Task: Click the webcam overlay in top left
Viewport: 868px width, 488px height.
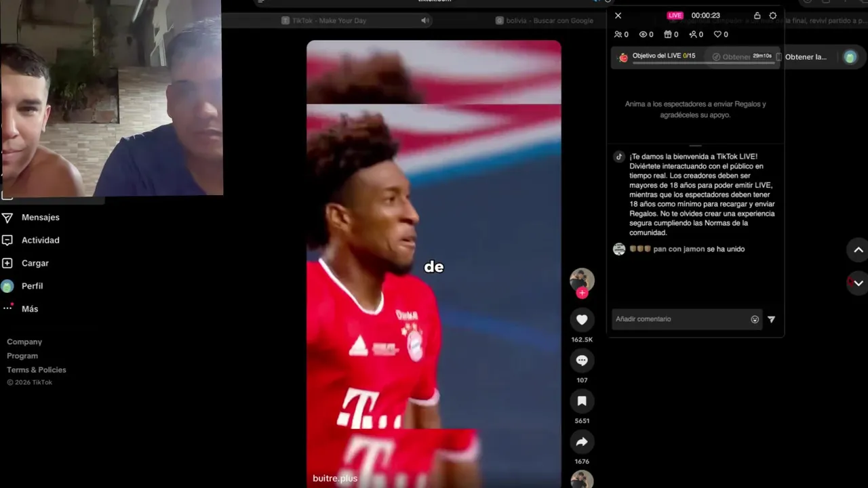Action: click(x=111, y=98)
